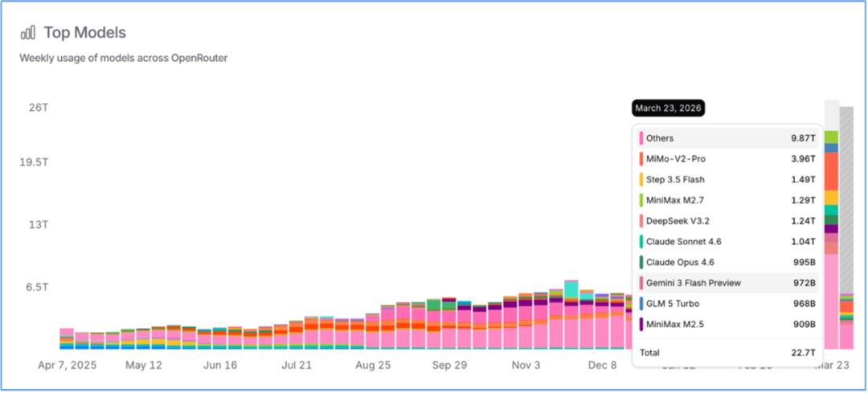Click the Apr 7, 2025 axis label
The image size is (868, 393).
tap(66, 365)
